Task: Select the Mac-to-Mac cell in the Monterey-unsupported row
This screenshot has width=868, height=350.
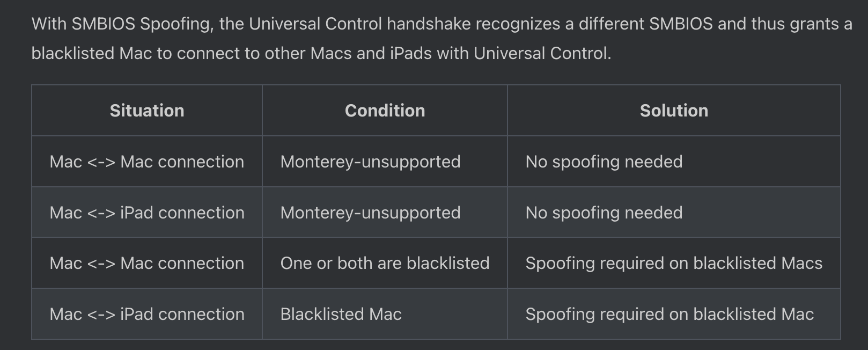Action: [x=146, y=162]
